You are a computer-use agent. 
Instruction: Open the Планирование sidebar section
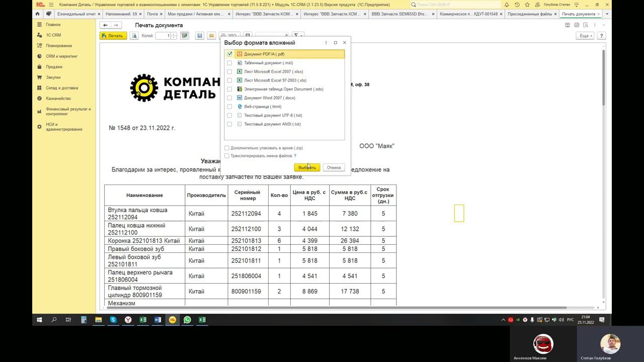point(59,46)
